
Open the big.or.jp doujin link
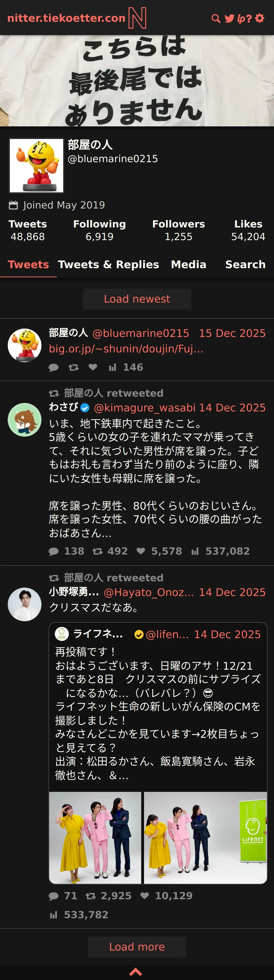click(126, 348)
